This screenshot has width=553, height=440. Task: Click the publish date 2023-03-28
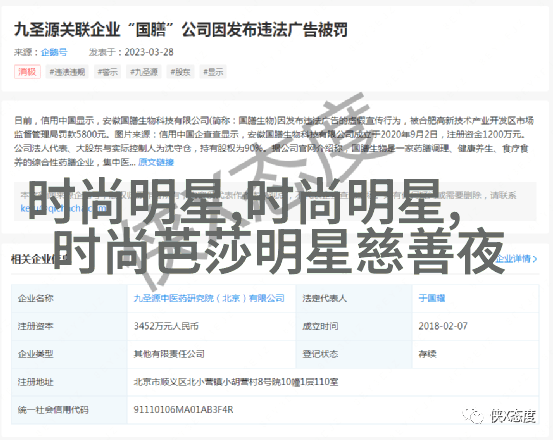coord(149,52)
